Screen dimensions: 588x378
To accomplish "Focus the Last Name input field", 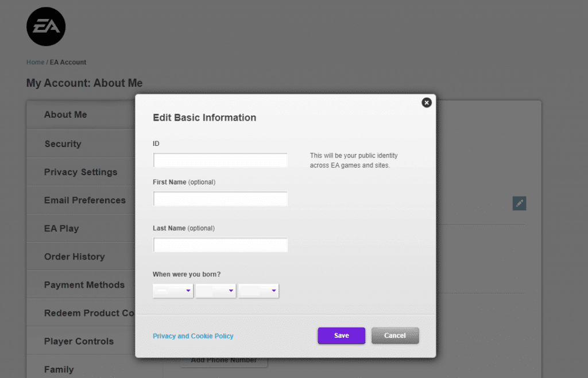I will coord(220,245).
